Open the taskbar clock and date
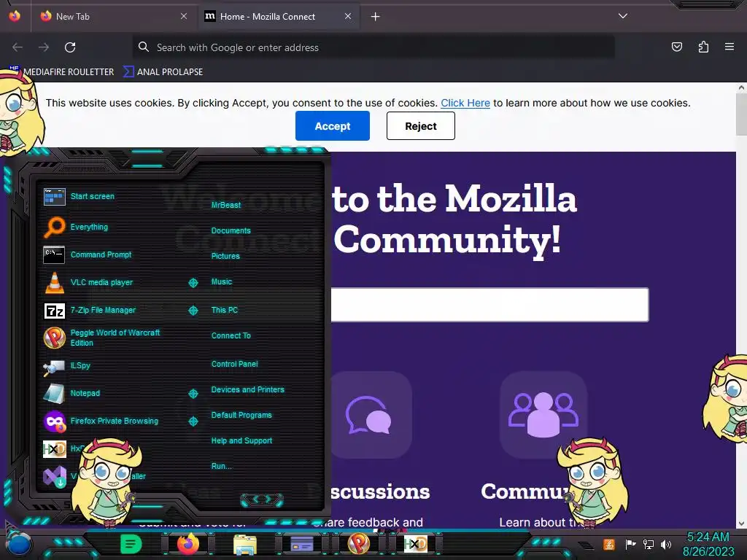This screenshot has width=747, height=560. click(x=708, y=544)
